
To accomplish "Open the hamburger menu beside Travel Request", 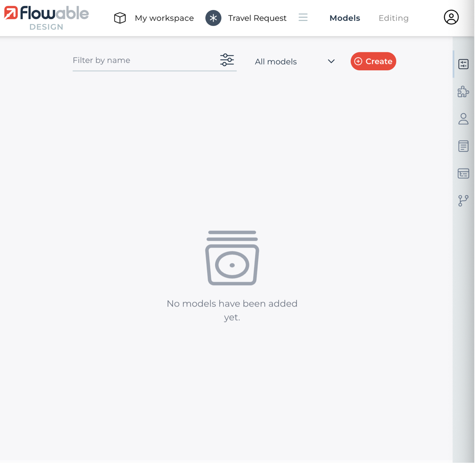I will coord(303,18).
